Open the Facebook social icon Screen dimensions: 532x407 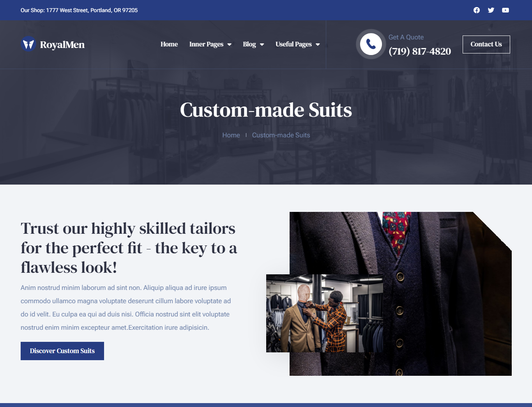coord(477,10)
